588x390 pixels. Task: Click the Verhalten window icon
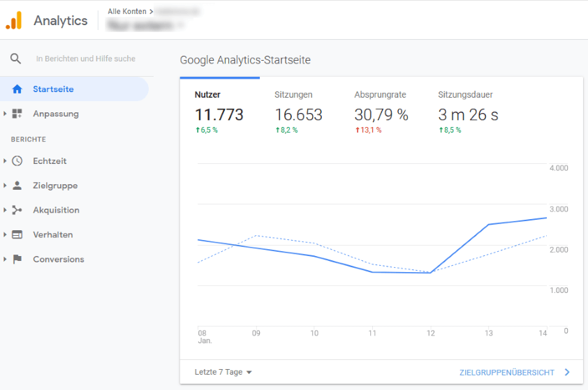tap(17, 234)
